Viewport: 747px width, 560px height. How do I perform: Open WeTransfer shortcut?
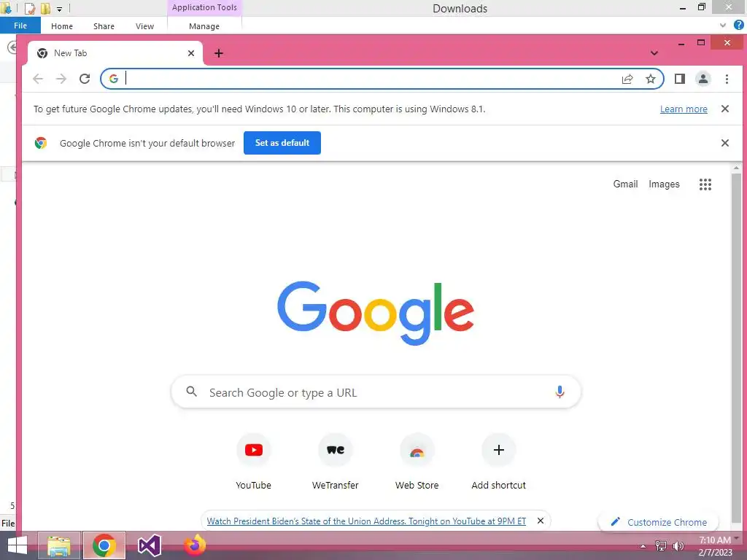[x=336, y=462]
